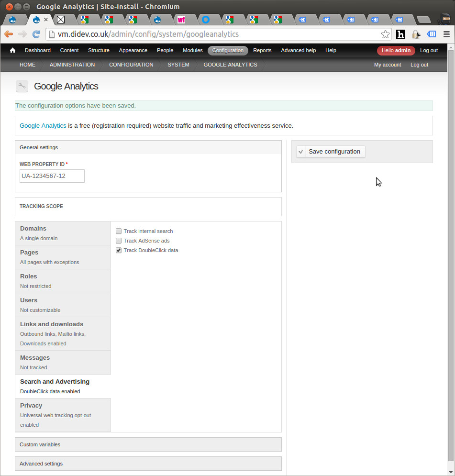
Task: Click the TRACKING SCOPE heading
Action: click(x=41, y=207)
